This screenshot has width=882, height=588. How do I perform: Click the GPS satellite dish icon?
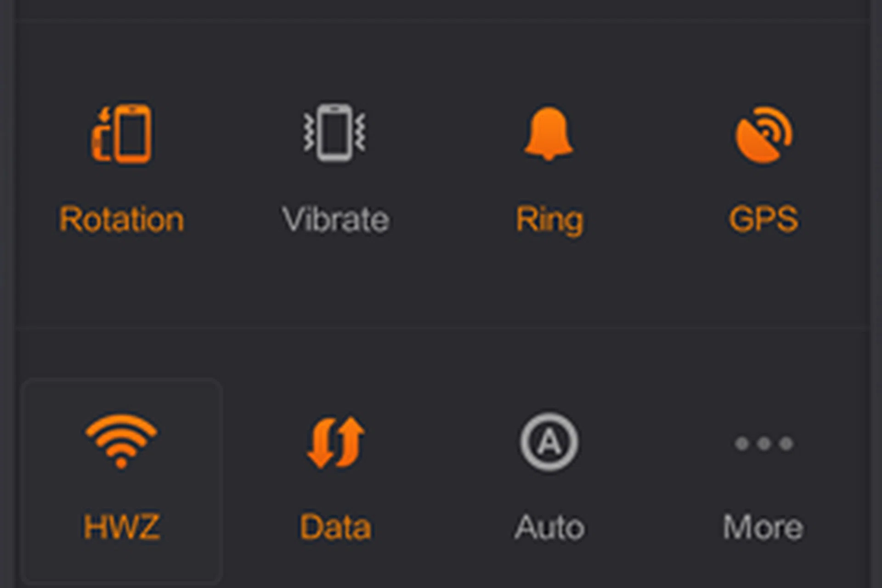(x=763, y=135)
